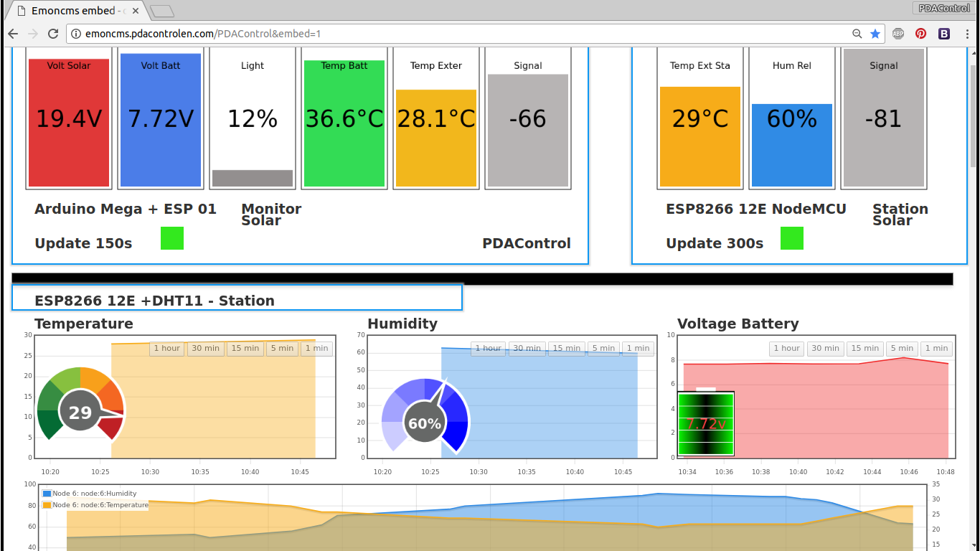The height and width of the screenshot is (551, 980).
Task: Click the blue Volt Batt 7.72V bar
Action: point(161,120)
